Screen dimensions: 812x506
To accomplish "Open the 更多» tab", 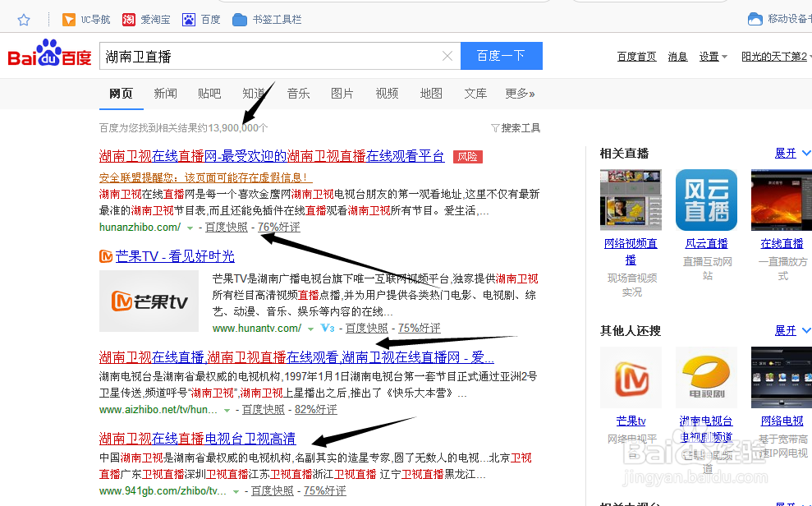I will (x=520, y=93).
